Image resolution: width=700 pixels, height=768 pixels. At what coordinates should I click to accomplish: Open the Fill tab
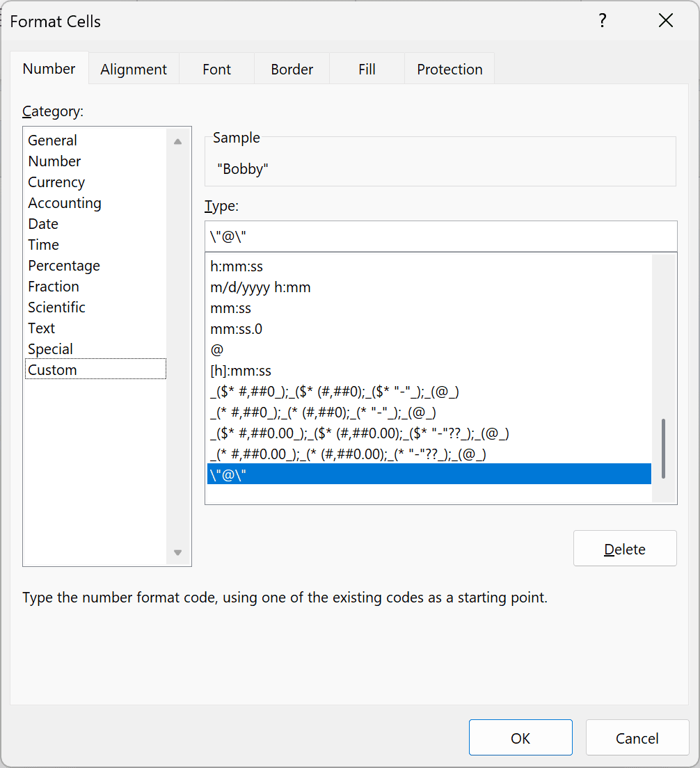367,69
